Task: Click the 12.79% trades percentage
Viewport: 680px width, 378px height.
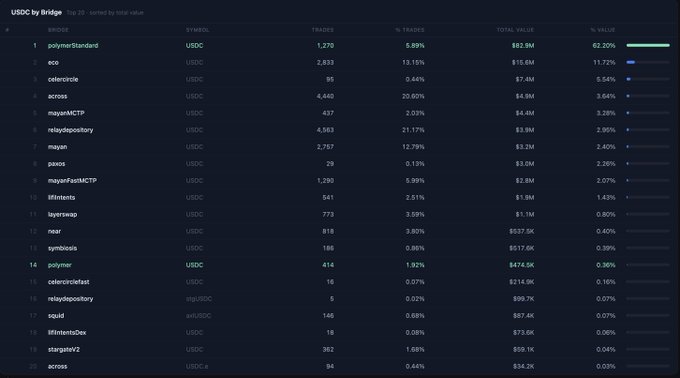Action: (413, 147)
